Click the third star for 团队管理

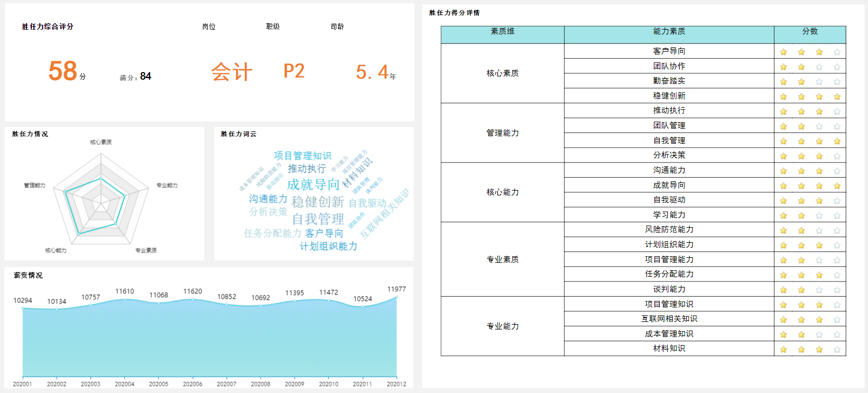click(819, 127)
